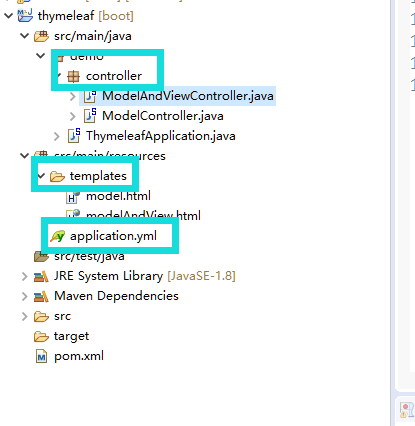
Task: Click ThymeleafApplication.java file icon
Action: (74, 136)
